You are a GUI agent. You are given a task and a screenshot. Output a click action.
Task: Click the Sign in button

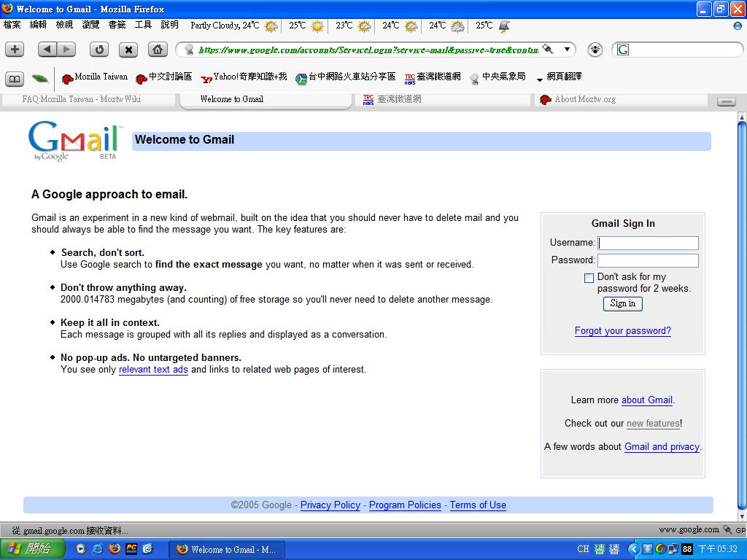tap(622, 303)
